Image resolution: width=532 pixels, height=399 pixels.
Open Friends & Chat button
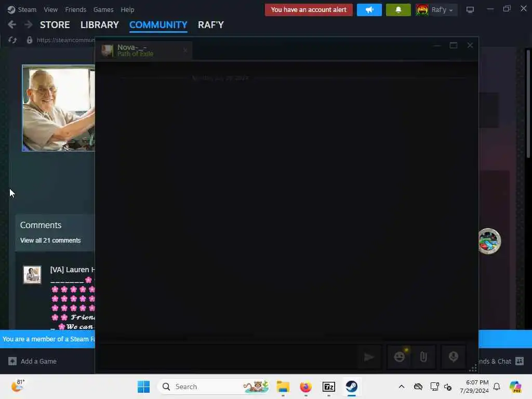501,362
